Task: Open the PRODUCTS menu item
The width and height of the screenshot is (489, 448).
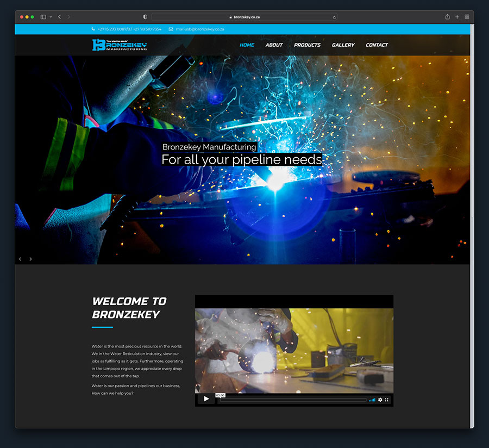Action: point(307,45)
